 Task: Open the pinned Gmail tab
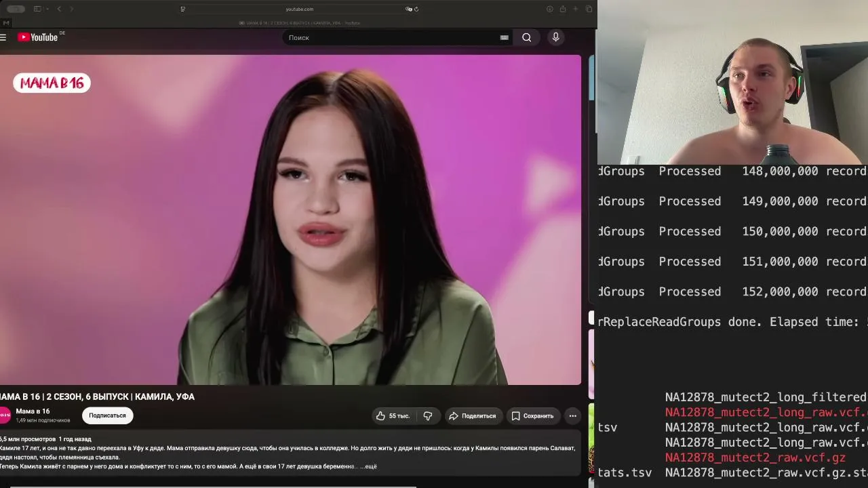6,23
